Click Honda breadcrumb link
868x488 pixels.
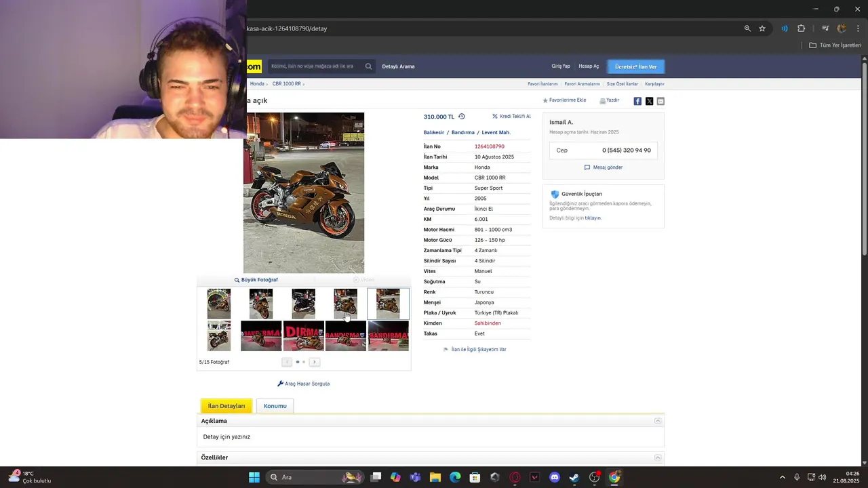pos(257,84)
